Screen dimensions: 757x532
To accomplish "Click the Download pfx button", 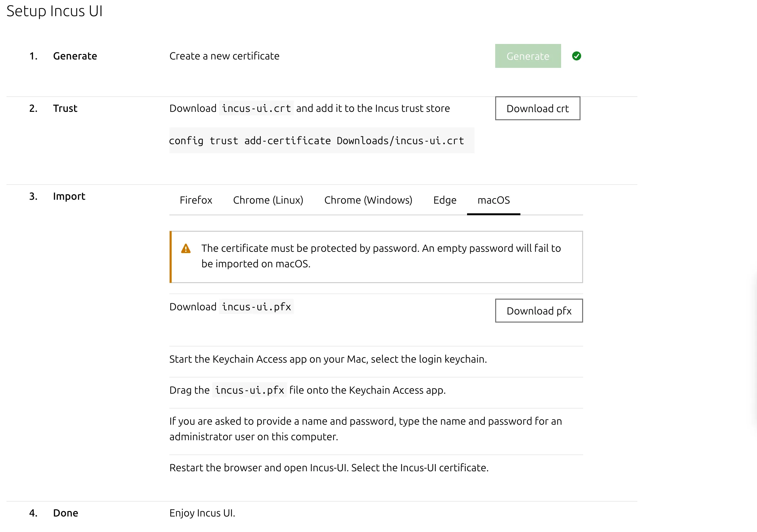I will [539, 311].
